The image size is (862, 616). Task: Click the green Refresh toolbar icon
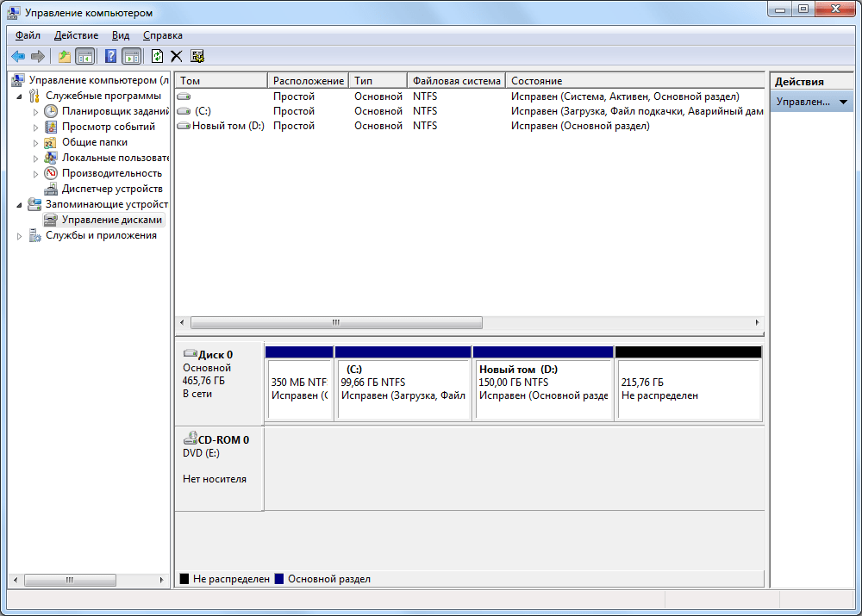(157, 56)
